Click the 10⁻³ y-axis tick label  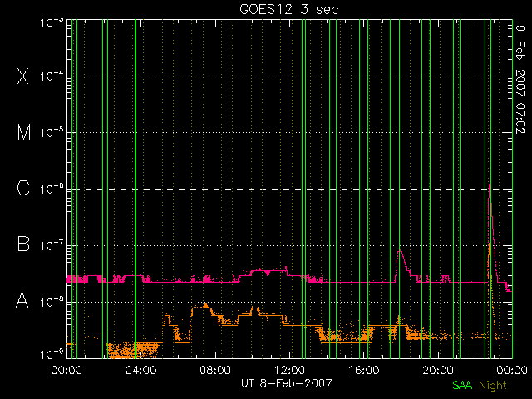coord(52,22)
